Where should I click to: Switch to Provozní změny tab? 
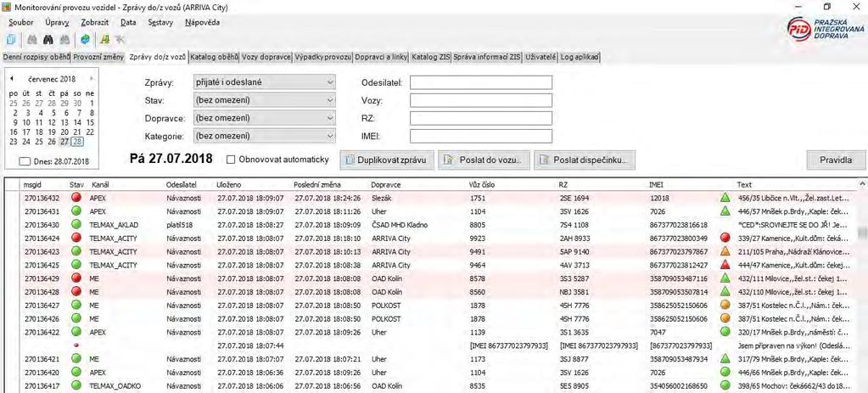(x=99, y=57)
